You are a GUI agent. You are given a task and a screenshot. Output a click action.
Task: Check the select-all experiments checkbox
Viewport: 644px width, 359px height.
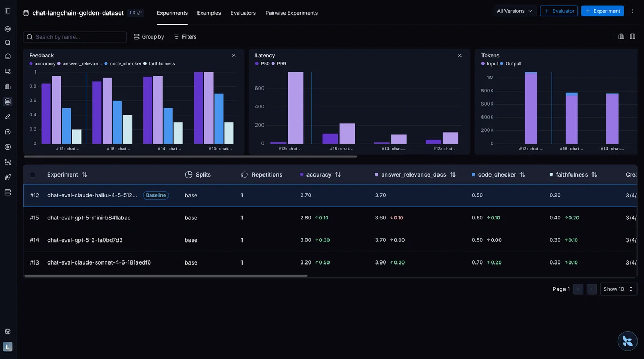pyautogui.click(x=33, y=174)
